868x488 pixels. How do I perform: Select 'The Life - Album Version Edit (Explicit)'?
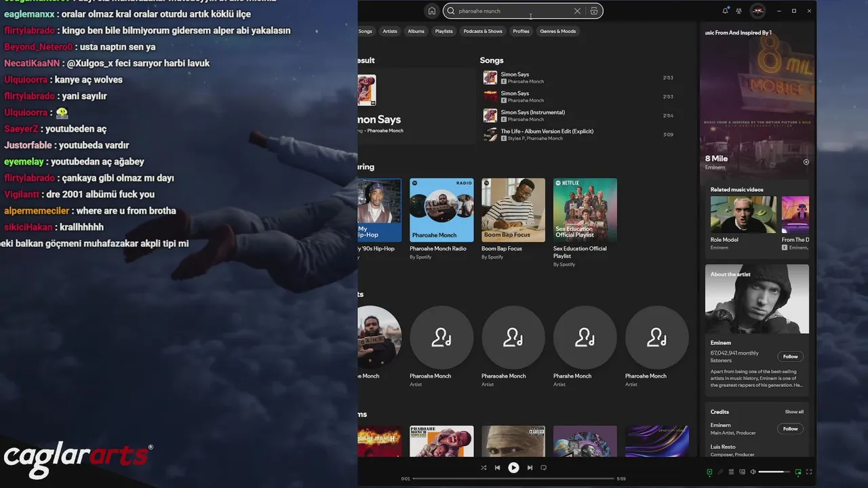pos(547,131)
